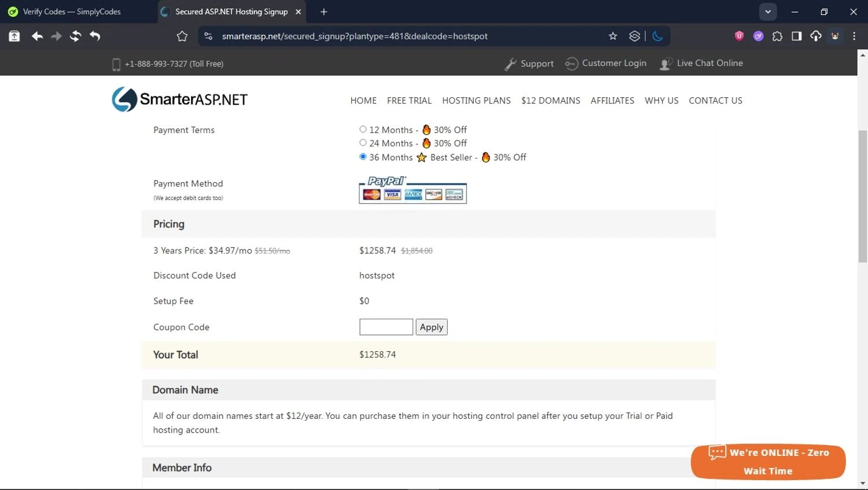Viewport: 868px width, 490px height.
Task: Open the AFFILIATES menu item
Action: [612, 101]
